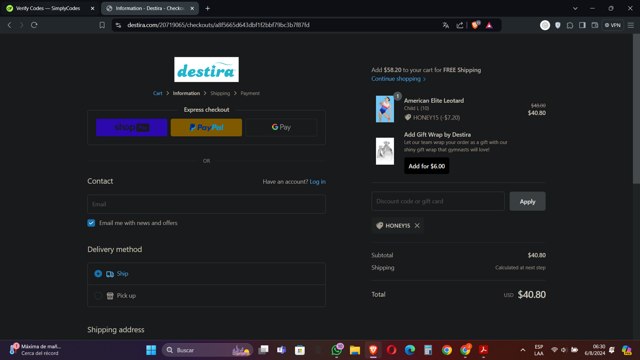The height and width of the screenshot is (360, 640).
Task: Apply the discount code
Action: 527,201
